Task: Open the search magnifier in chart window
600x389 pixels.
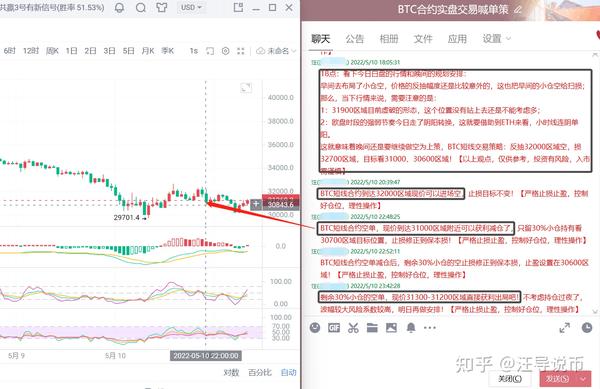Action: pos(141,8)
